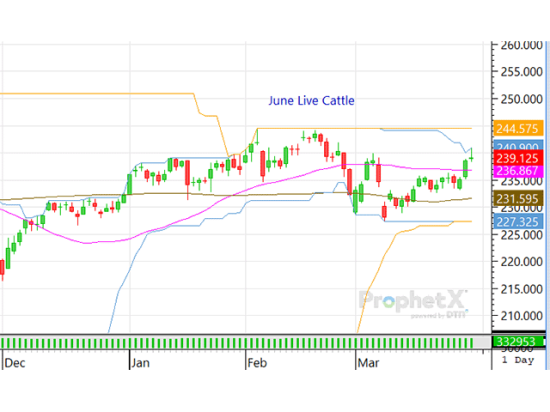This screenshot has width=550, height=412.
Task: Select the 231.595 brown average label
Action: (518, 199)
